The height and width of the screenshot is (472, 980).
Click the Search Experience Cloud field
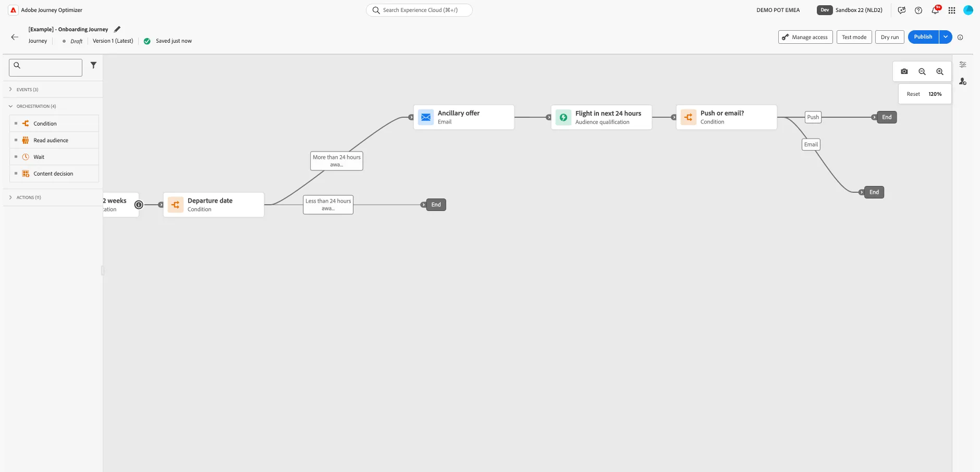(x=419, y=10)
